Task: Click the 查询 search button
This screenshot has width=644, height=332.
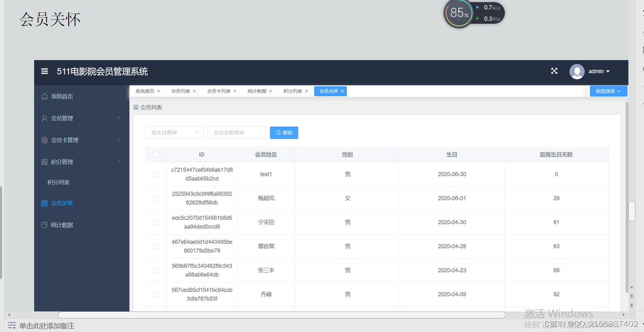Action: point(284,132)
